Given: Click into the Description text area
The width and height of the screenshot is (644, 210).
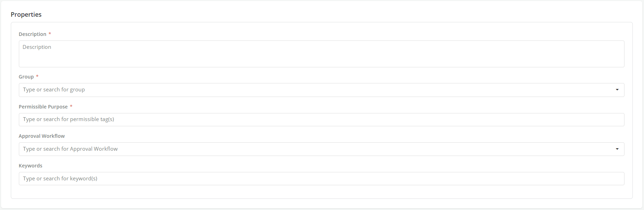Looking at the screenshot, I should tap(321, 54).
